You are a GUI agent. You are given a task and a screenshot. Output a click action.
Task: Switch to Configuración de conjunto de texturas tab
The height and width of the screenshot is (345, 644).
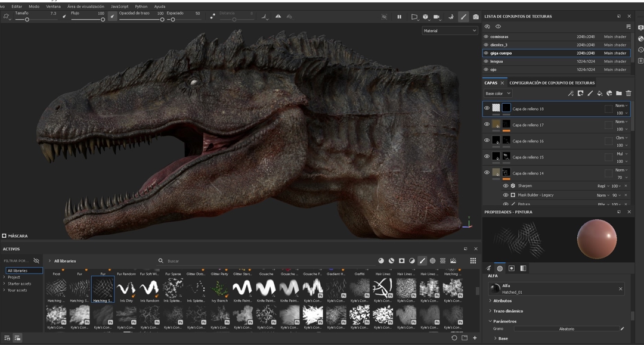(x=552, y=83)
